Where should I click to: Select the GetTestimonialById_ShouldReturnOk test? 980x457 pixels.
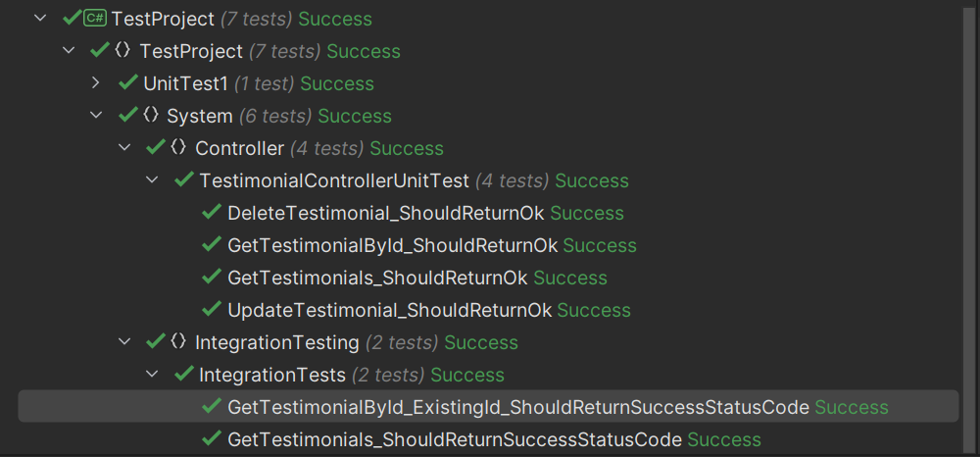coord(392,245)
